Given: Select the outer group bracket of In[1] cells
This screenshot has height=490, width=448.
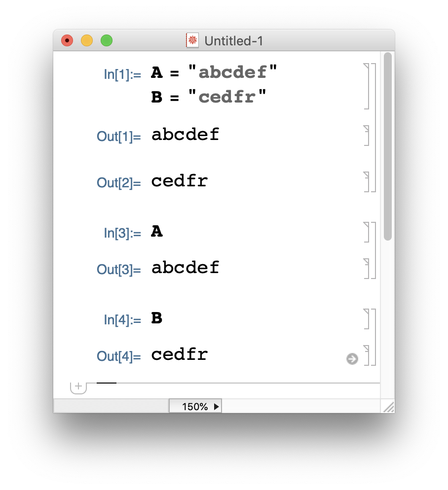Looking at the screenshot, I should point(373,128).
